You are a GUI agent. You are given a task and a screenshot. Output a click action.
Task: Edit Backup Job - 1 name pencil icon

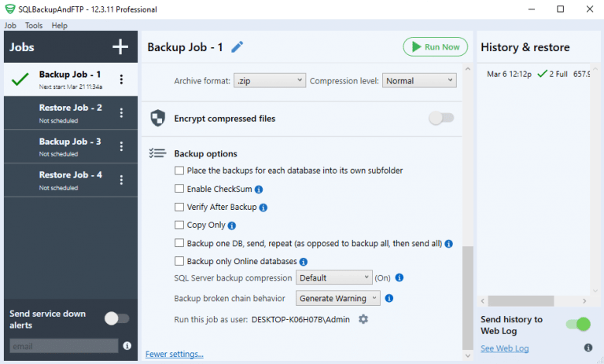(237, 47)
